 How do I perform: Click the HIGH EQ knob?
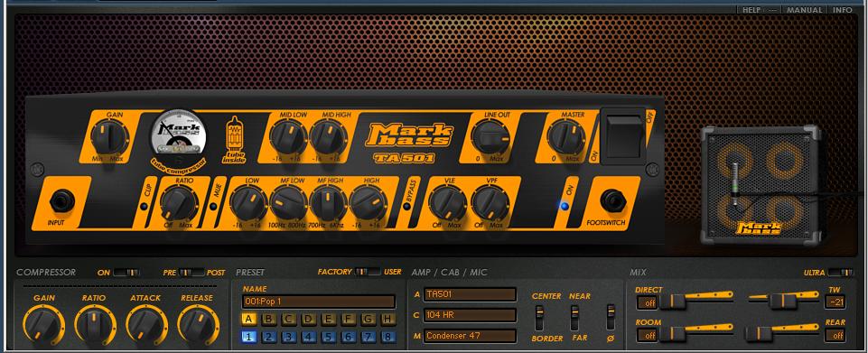point(368,203)
